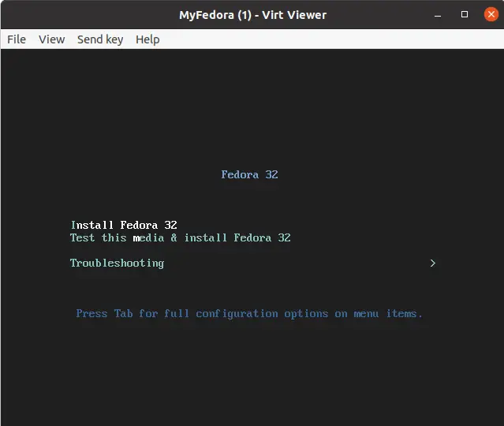Select Test this media & install Fedora 32
Screen dimensions: 504x426
181,237
